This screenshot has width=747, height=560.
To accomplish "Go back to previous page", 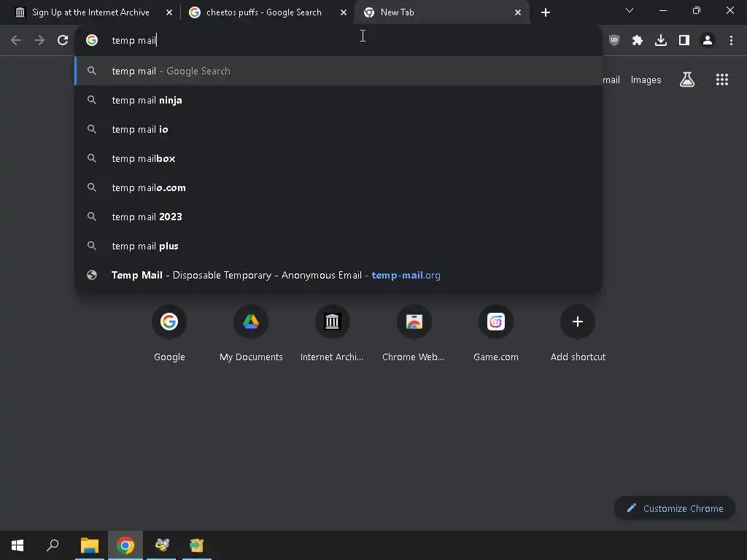I will pos(16,40).
